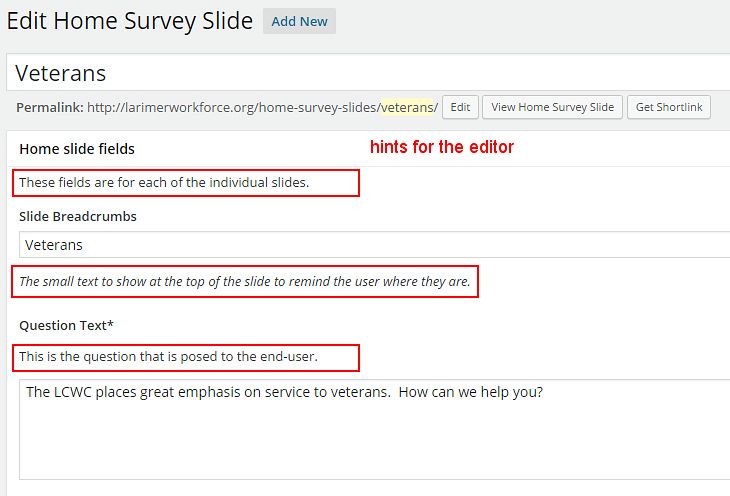This screenshot has height=496, width=730.
Task: Collapse the Home slide fields panel header
Action: (370, 149)
